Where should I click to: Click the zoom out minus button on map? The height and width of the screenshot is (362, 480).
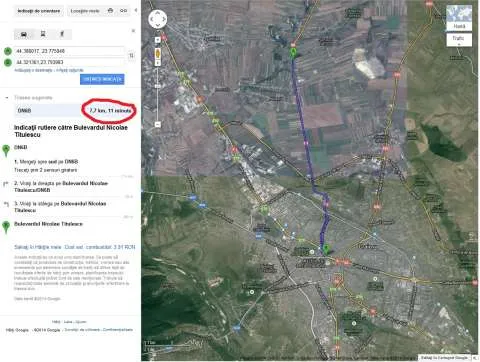(x=158, y=124)
